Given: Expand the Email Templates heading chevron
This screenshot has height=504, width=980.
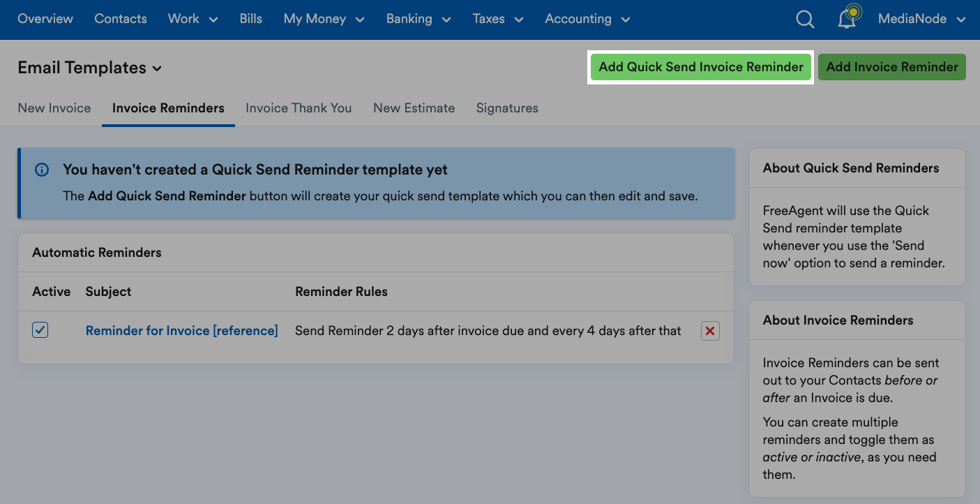Looking at the screenshot, I should 157,68.
